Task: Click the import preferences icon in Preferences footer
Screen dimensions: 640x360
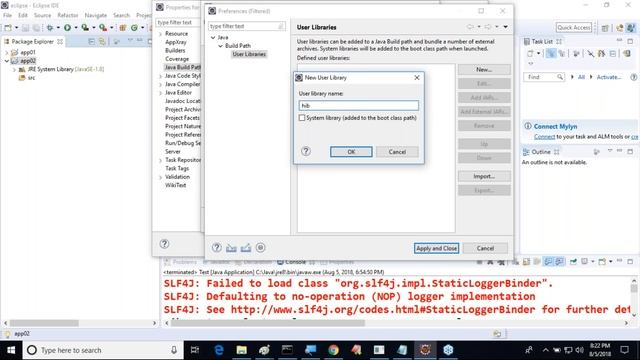Action: pyautogui.click(x=231, y=248)
